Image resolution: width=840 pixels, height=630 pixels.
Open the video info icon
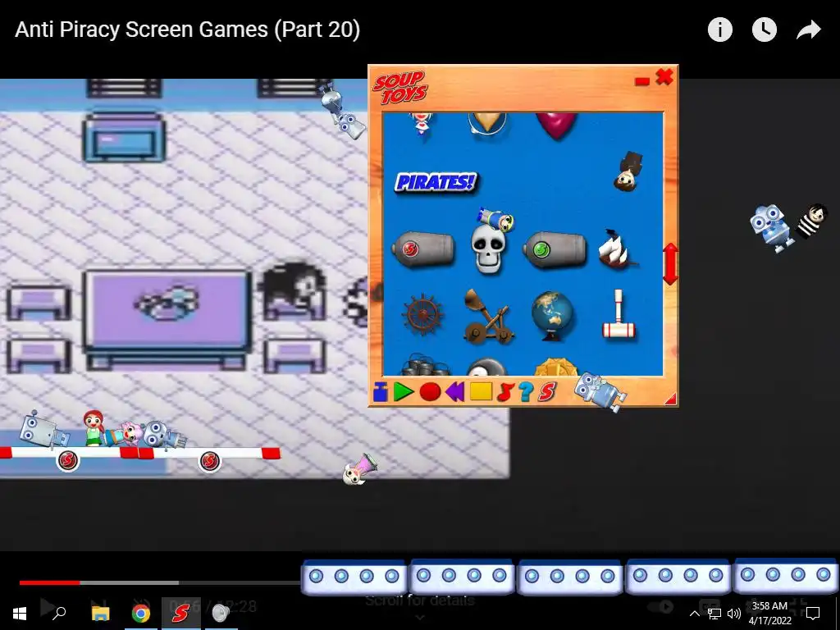click(x=719, y=30)
